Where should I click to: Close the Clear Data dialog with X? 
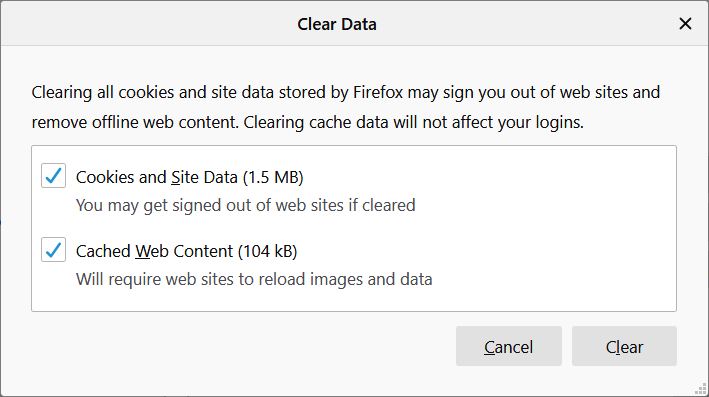tap(685, 24)
